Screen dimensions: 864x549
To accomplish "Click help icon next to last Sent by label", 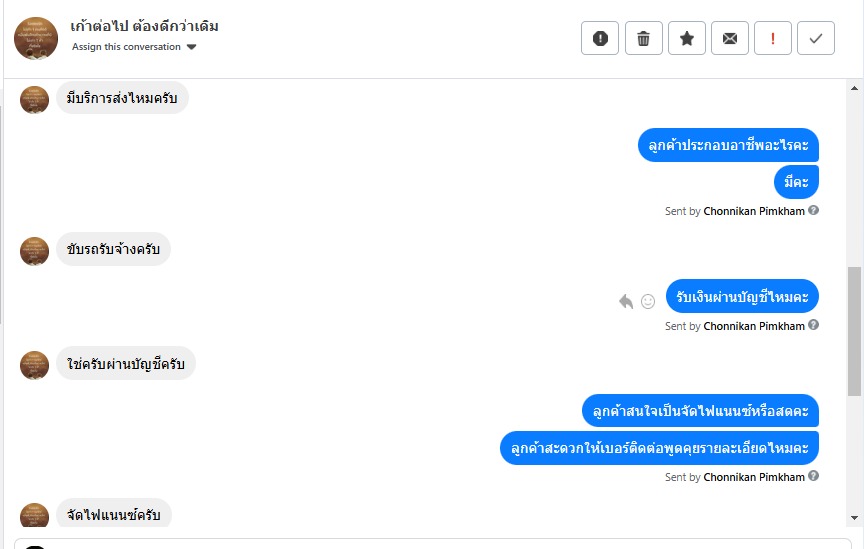I will pyautogui.click(x=813, y=476).
